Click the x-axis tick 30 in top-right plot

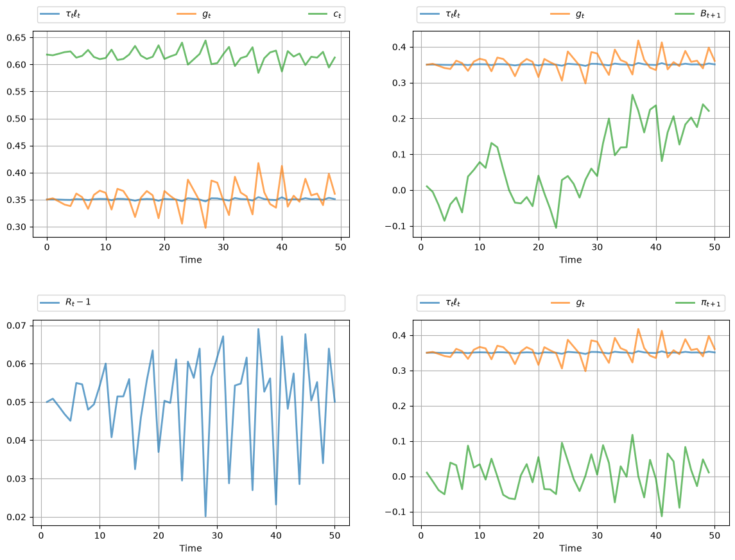pos(597,247)
